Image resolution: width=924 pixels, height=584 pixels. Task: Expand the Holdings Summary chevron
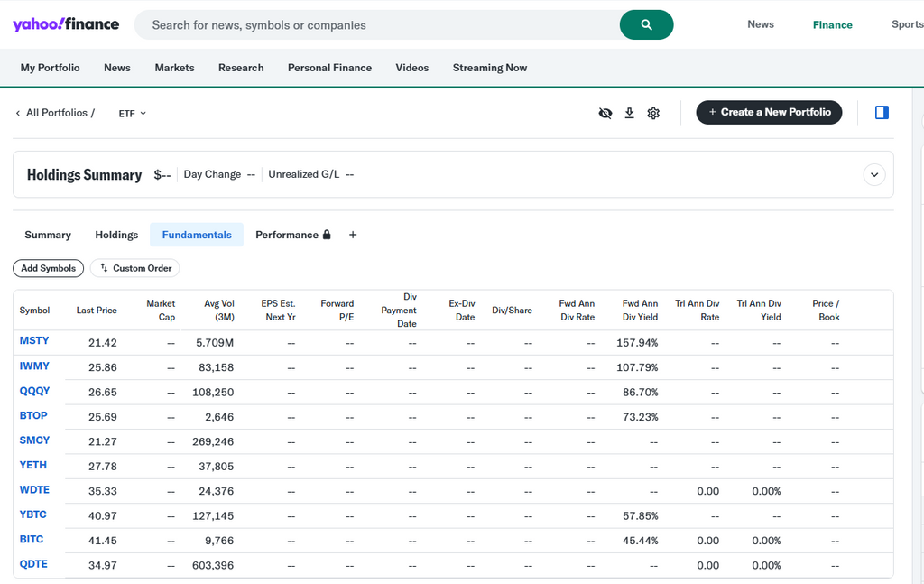click(873, 174)
